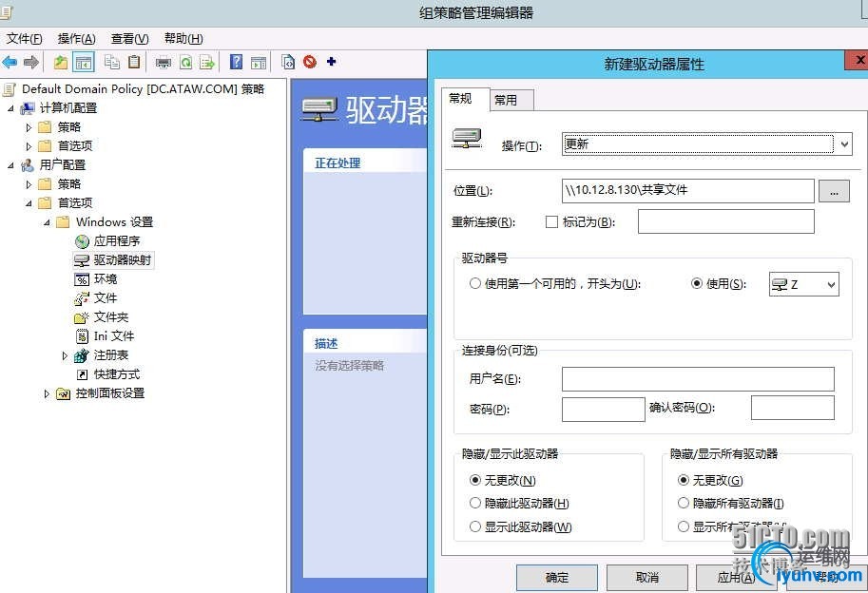Click the print icon in the toolbar

tap(164, 63)
